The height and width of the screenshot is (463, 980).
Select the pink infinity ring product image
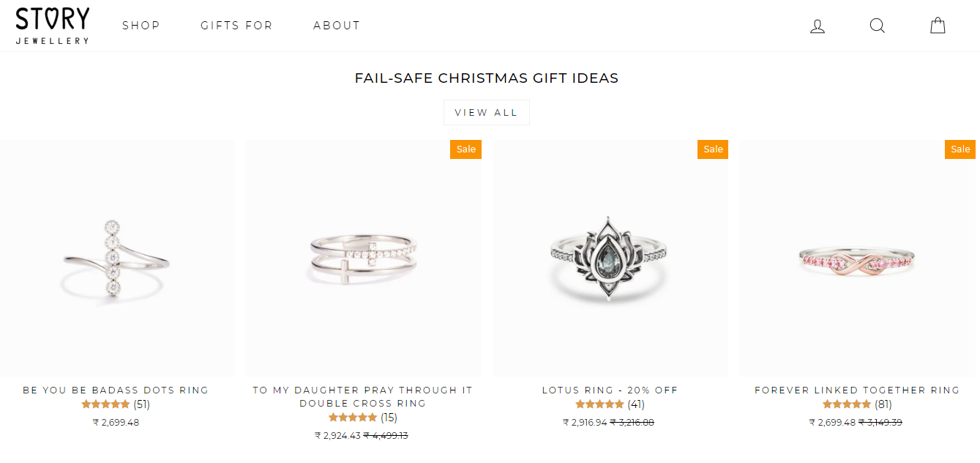[856, 258]
